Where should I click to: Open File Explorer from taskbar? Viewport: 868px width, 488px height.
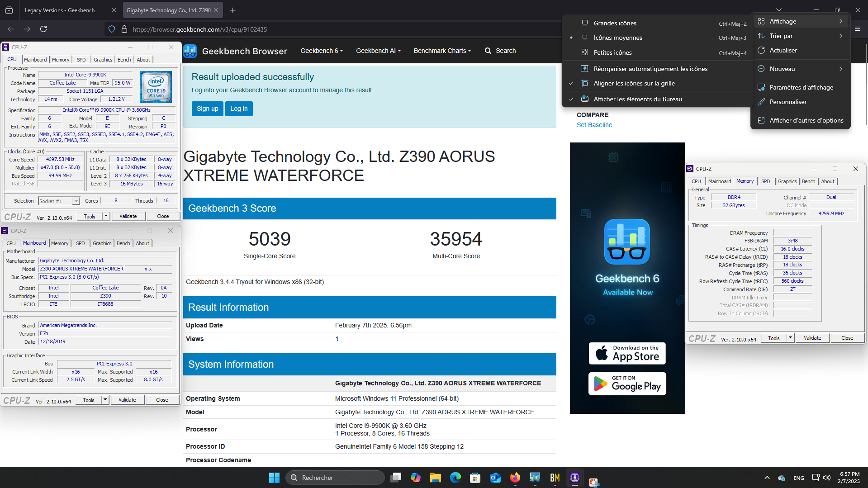pyautogui.click(x=436, y=478)
